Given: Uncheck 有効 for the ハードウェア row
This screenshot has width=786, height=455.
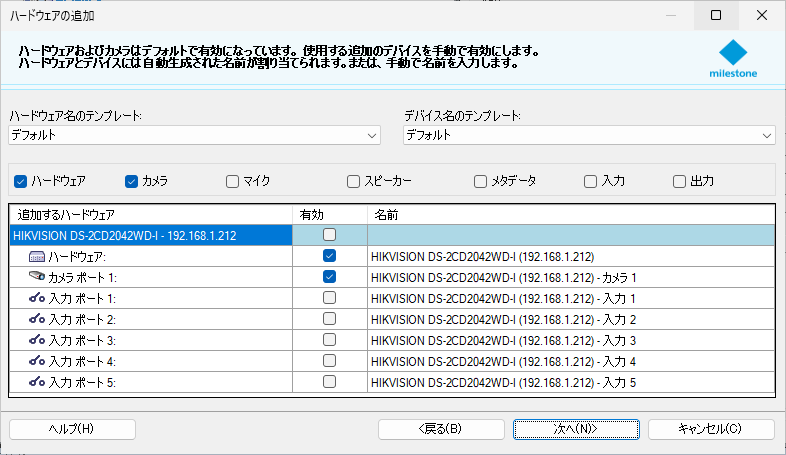Looking at the screenshot, I should click(x=329, y=256).
